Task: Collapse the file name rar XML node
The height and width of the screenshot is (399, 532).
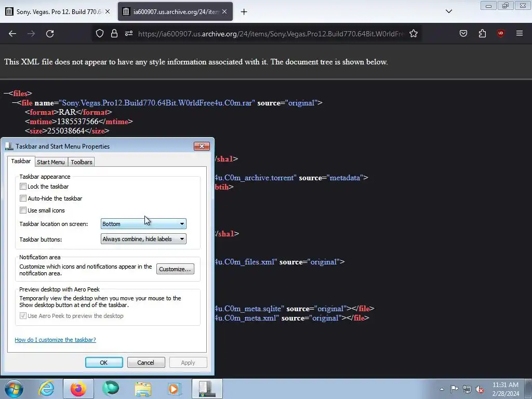Action: coord(15,103)
